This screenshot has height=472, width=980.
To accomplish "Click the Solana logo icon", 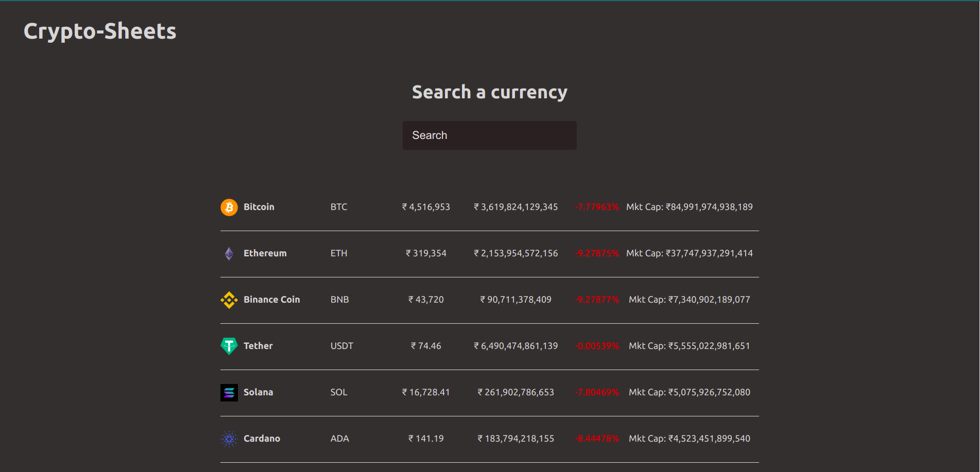I will tap(229, 393).
